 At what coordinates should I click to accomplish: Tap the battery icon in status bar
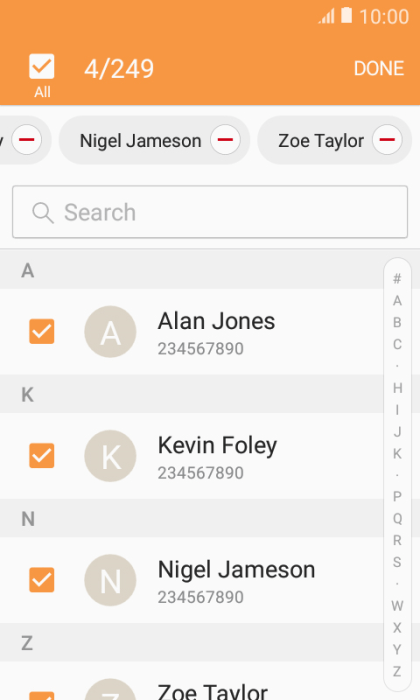(x=346, y=16)
